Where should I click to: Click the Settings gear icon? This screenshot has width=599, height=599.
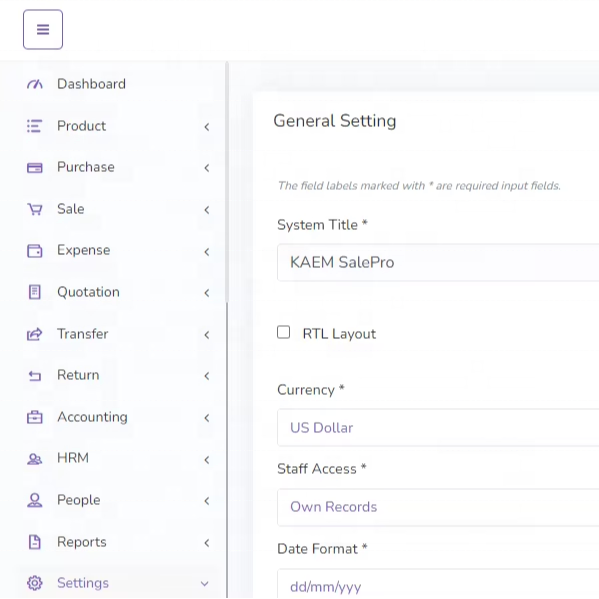35,583
